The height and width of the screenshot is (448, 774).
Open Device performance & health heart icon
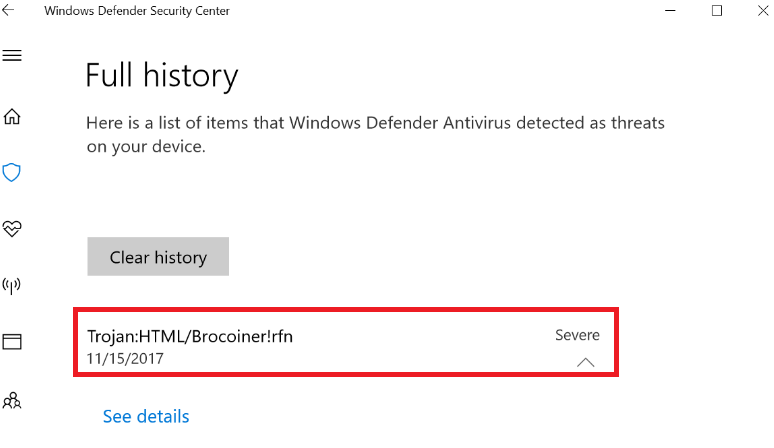[12, 229]
